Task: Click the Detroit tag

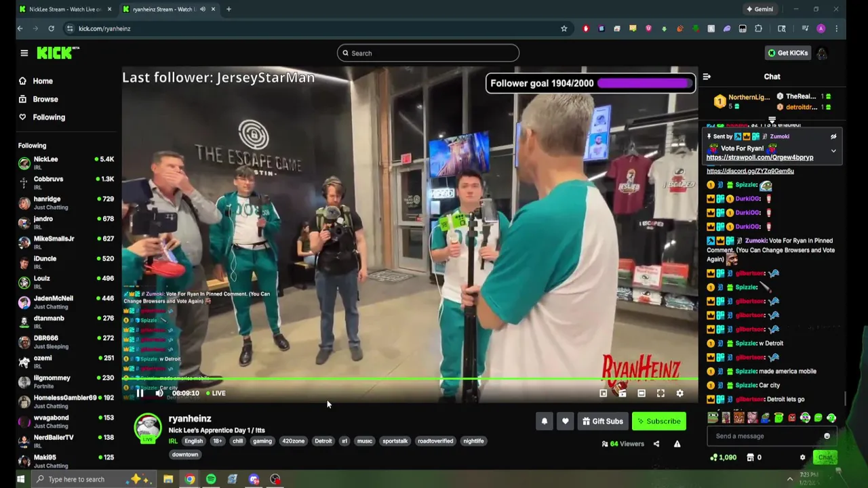Action: pyautogui.click(x=323, y=441)
